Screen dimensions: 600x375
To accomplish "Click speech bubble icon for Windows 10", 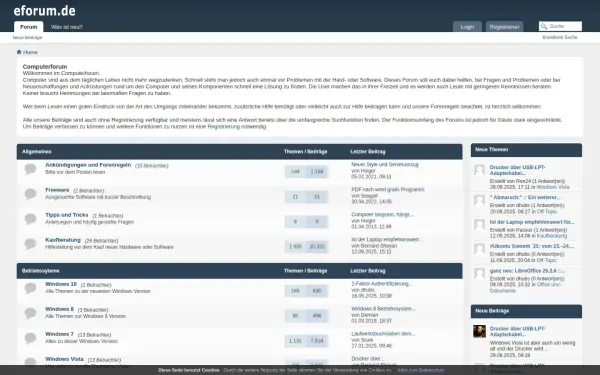I will pyautogui.click(x=30, y=288).
